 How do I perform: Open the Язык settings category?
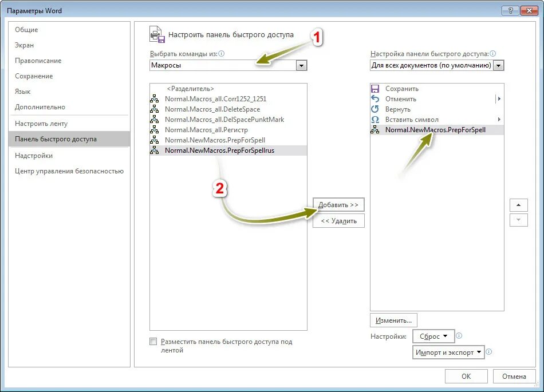69,92
